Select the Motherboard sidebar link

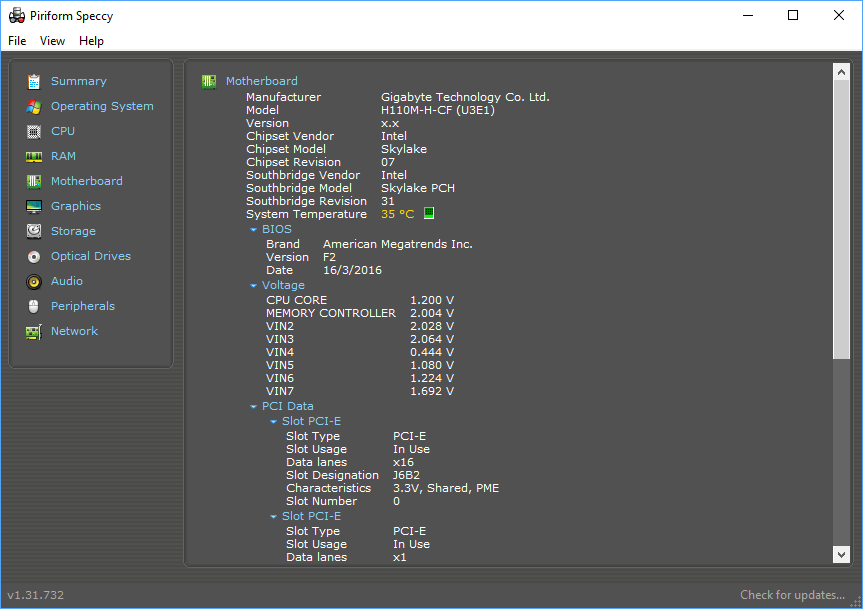click(x=86, y=181)
